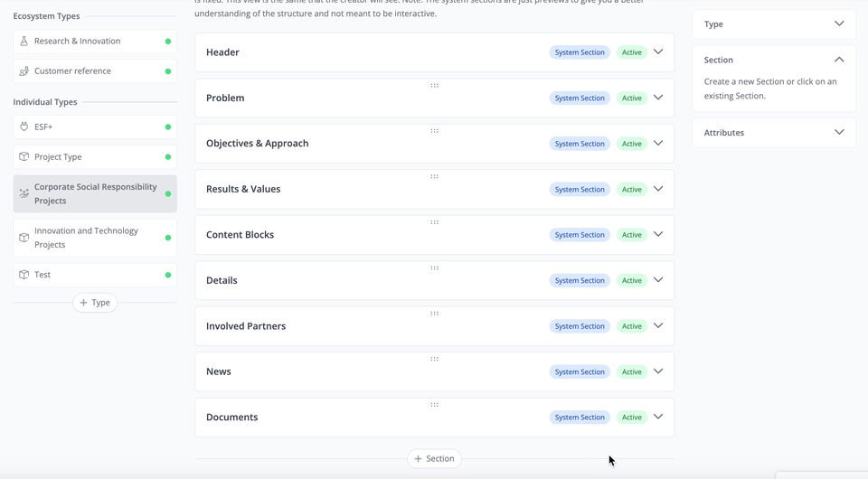This screenshot has width=868, height=479.
Task: Expand the Involved Partners section
Action: pyautogui.click(x=658, y=325)
